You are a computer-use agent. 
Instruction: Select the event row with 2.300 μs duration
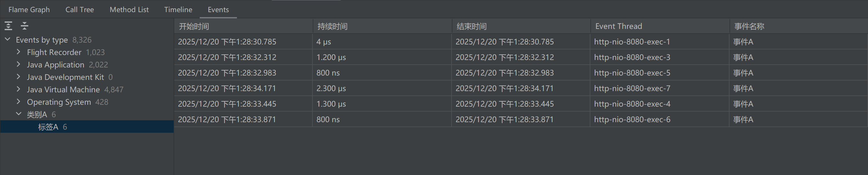(x=331, y=88)
